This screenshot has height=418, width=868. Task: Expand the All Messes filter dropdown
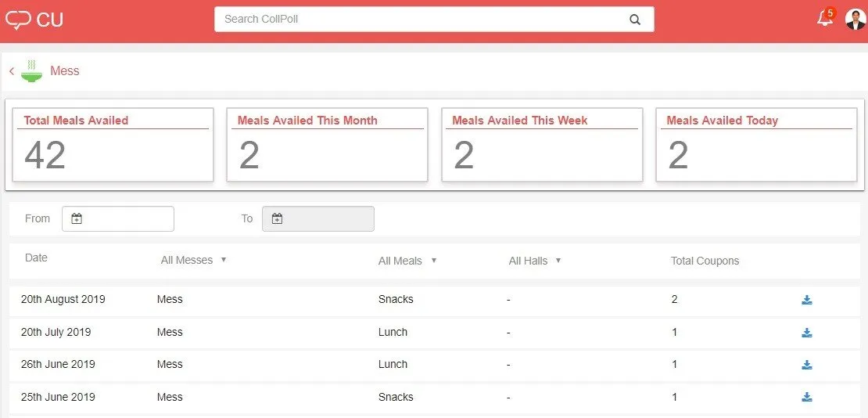pos(193,260)
